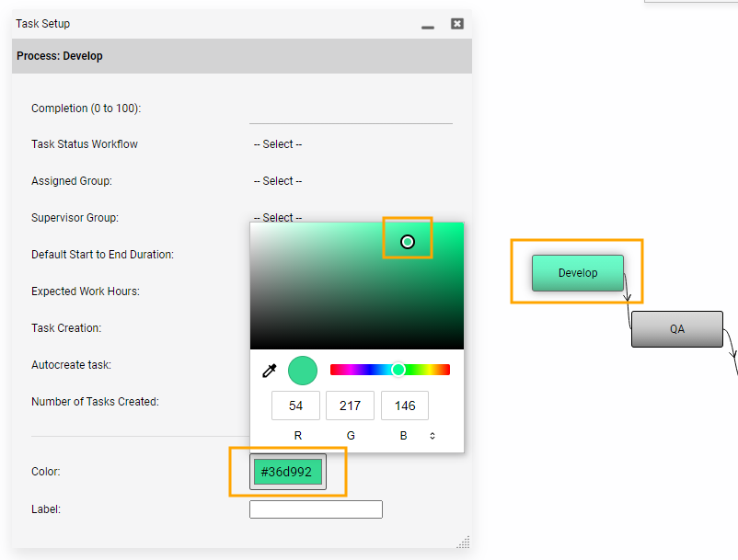The image size is (738, 560).
Task: Select the QA process node
Action: coord(677,329)
